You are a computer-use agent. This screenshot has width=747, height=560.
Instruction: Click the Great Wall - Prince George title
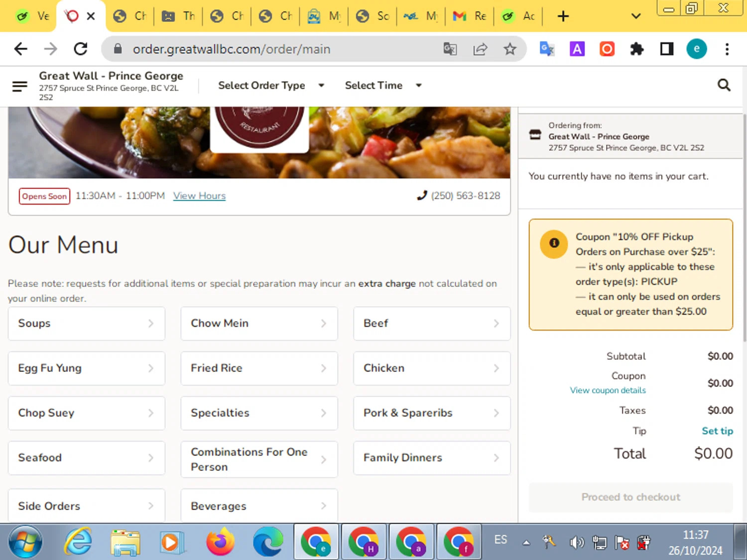[x=111, y=76]
